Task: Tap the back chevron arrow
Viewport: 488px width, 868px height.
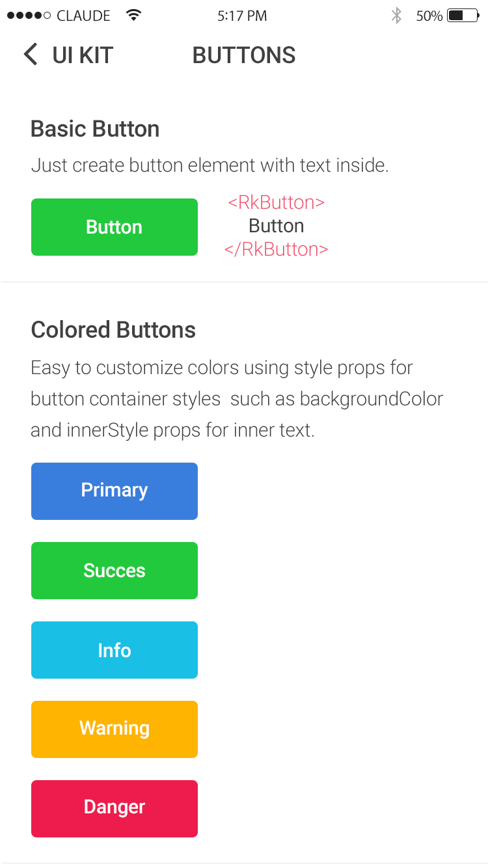Action: tap(31, 55)
